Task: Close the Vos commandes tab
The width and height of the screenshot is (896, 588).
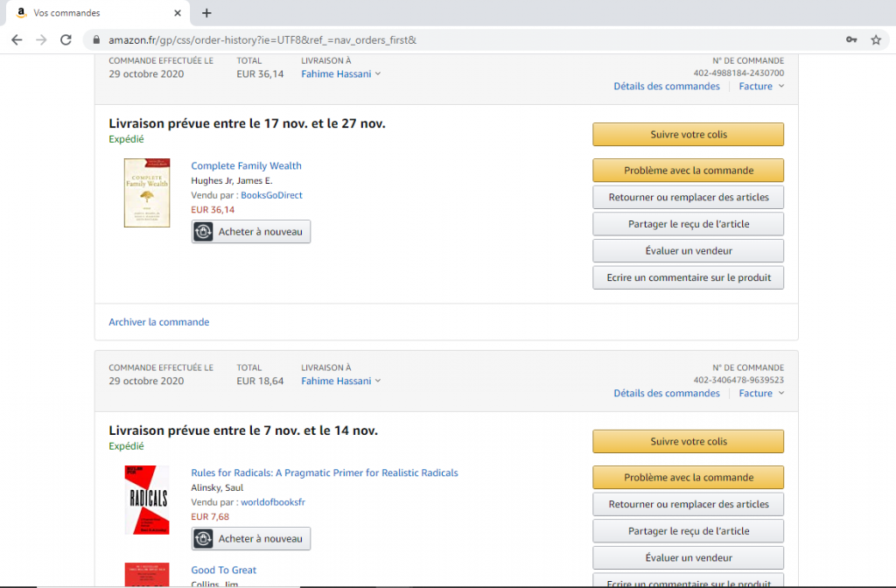Action: coord(177,13)
